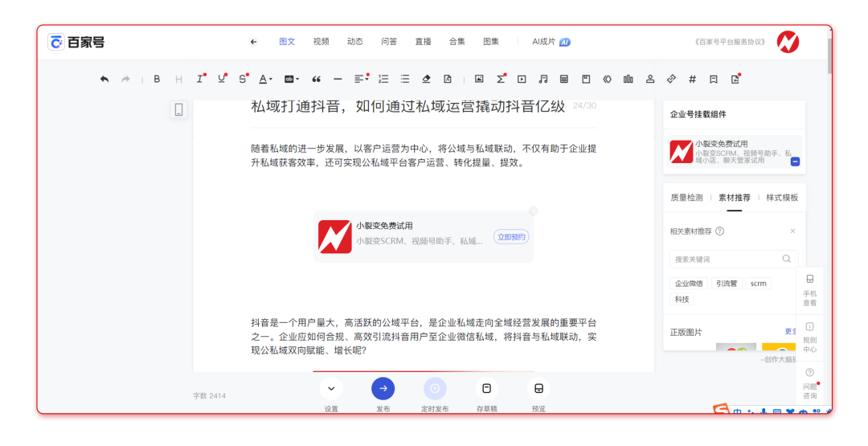Click the blue 发布 publish button
Image resolution: width=868 pixels, height=446 pixels.
coord(383,389)
